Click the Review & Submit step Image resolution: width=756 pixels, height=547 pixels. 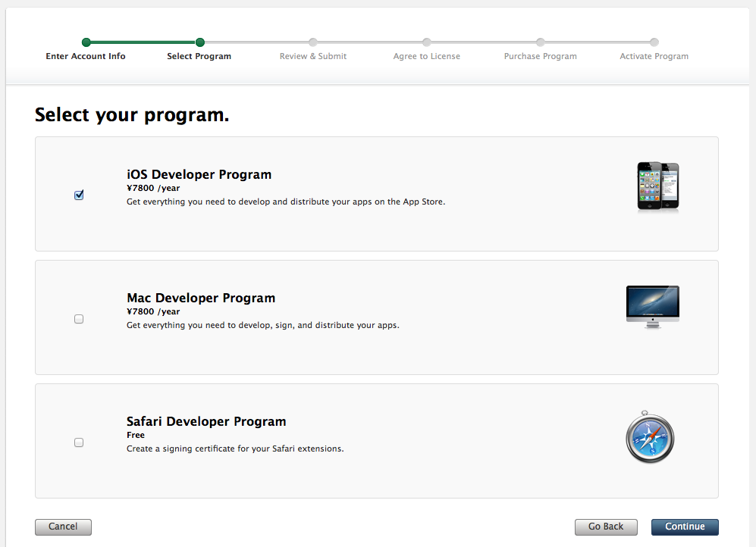point(313,56)
